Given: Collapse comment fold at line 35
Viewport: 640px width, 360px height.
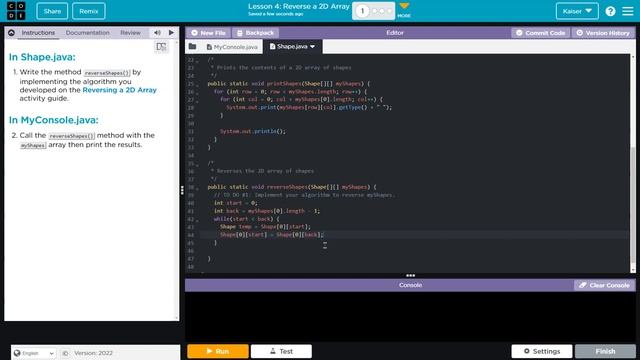Looking at the screenshot, I should tap(198, 164).
